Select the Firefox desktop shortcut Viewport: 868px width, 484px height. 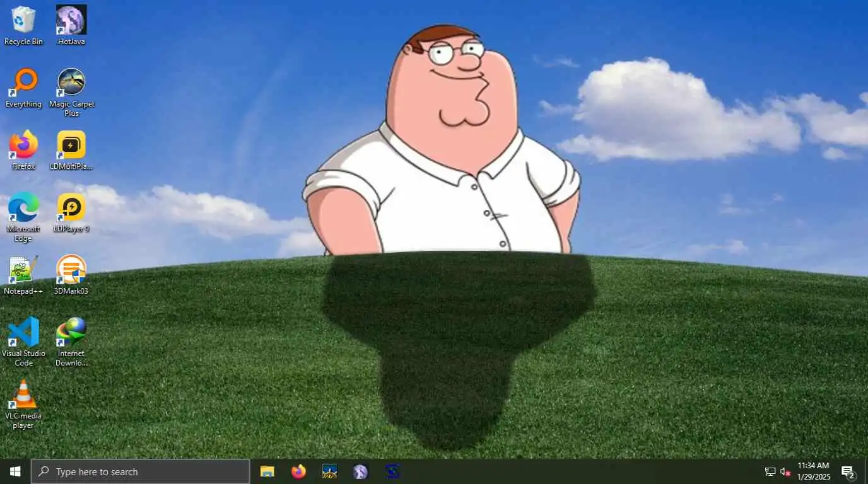tap(23, 151)
